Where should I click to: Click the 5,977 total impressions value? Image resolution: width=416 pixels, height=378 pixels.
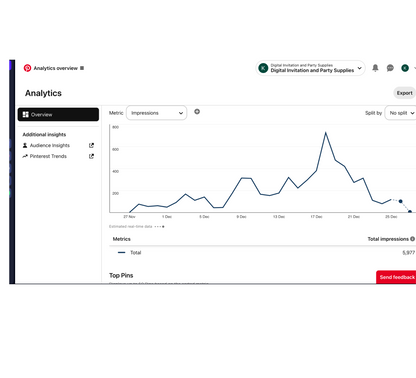pos(409,253)
